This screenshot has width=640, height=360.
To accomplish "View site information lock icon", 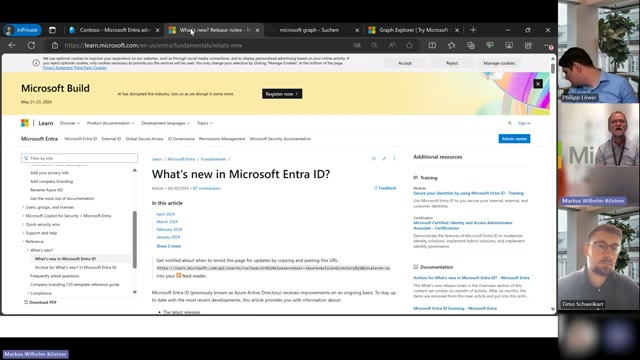I will [x=55, y=45].
